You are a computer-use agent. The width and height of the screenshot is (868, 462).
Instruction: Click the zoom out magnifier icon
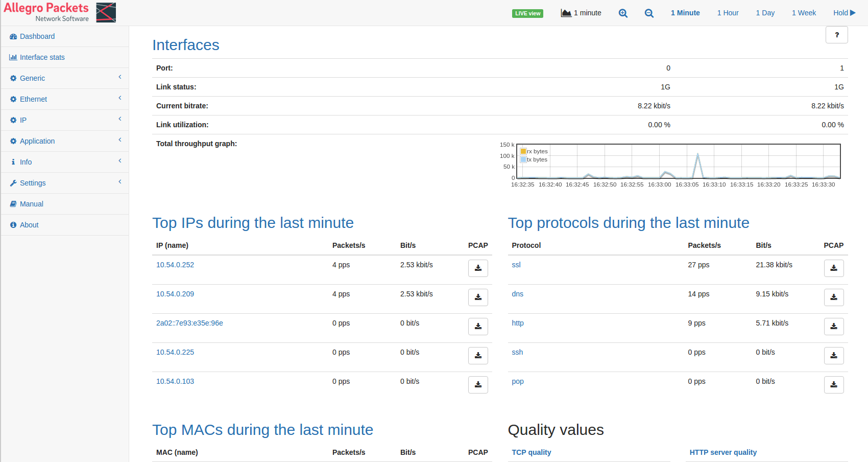649,13
